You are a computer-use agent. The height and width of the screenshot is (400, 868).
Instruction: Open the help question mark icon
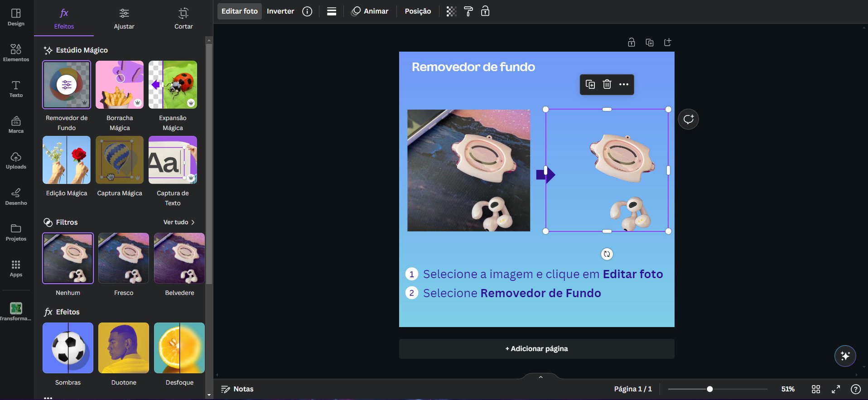[x=856, y=389]
